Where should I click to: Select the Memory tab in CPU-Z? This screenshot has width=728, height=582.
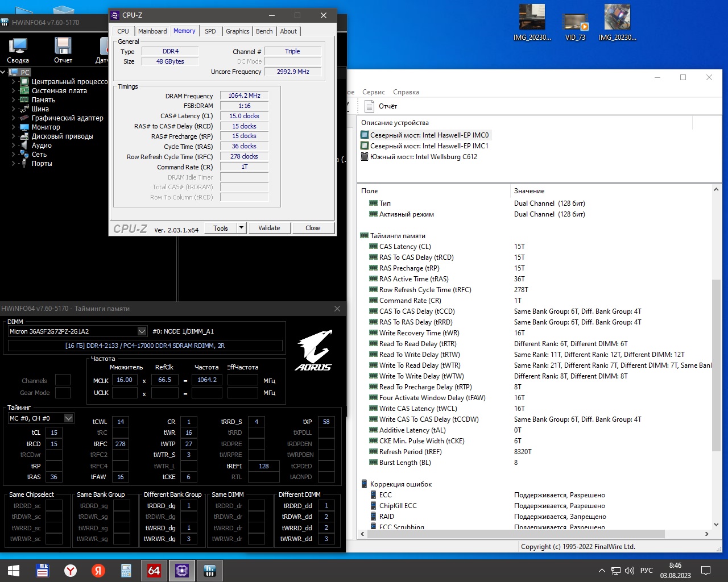coord(184,31)
